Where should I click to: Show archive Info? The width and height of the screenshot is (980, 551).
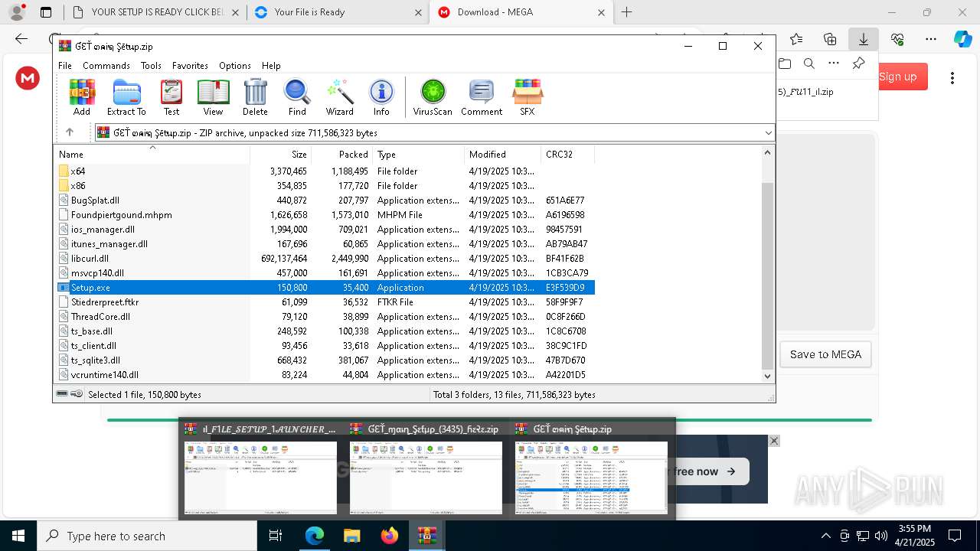coord(381,97)
